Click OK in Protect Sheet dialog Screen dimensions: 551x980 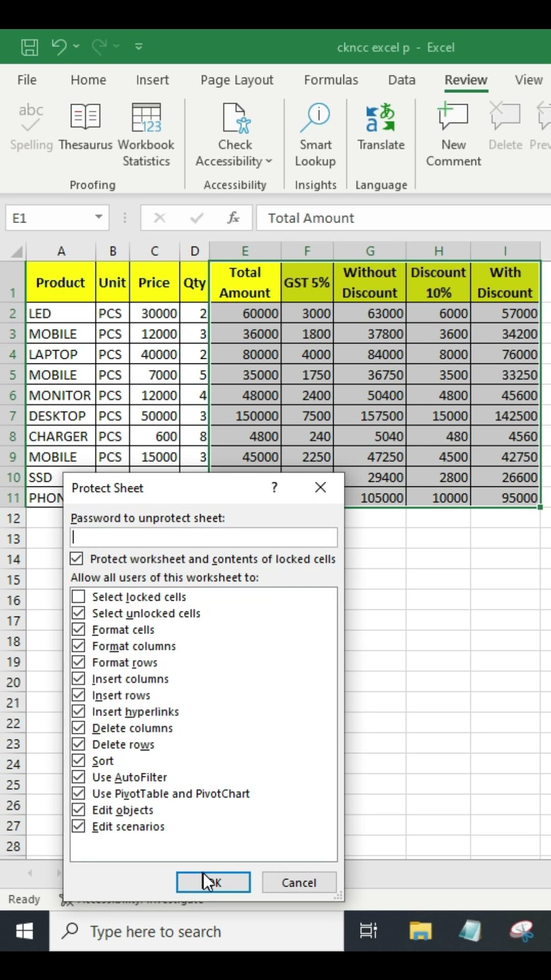point(213,882)
